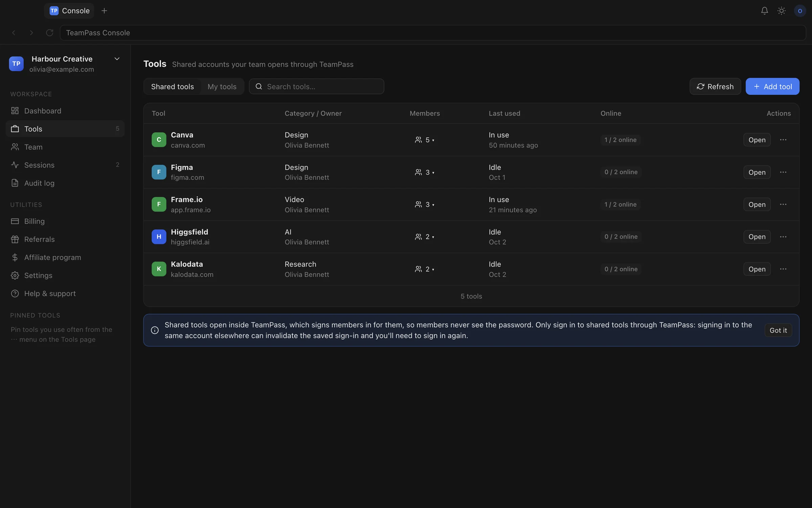
Task: Open more actions menu for Figma
Action: point(783,172)
